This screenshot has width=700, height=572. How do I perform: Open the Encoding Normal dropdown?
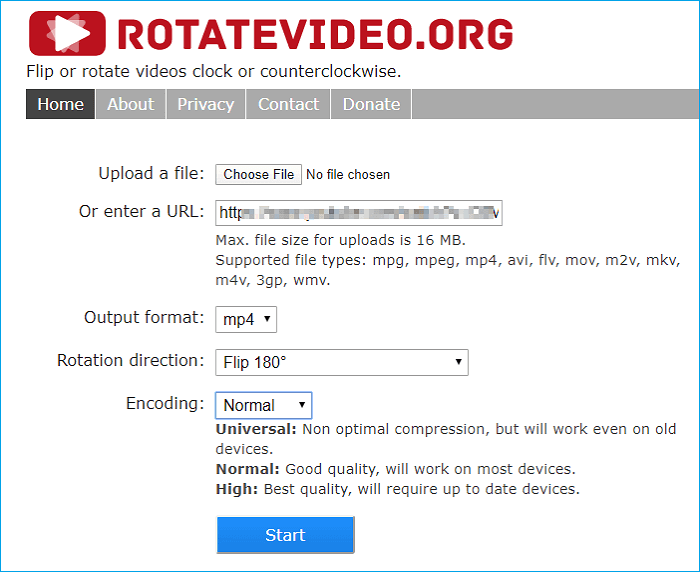(263, 405)
